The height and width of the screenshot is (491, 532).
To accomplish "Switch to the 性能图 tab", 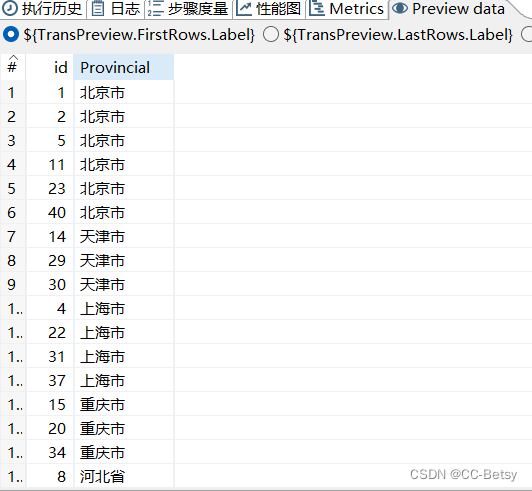I will pyautogui.click(x=269, y=8).
